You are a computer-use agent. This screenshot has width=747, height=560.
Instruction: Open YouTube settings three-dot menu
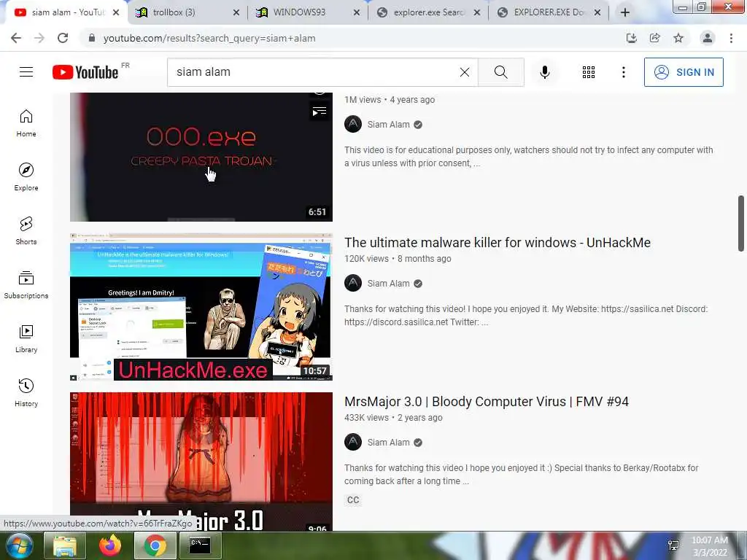tap(623, 72)
